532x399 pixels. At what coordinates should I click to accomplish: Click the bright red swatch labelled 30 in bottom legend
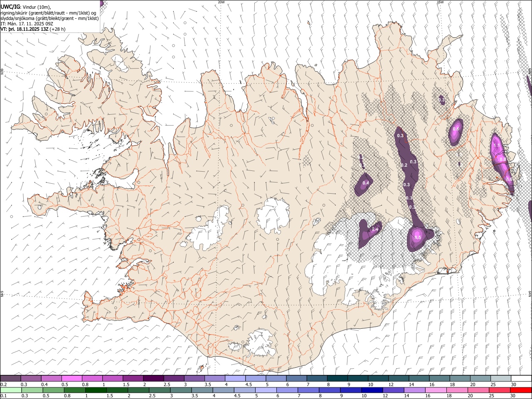pyautogui.click(x=521, y=390)
